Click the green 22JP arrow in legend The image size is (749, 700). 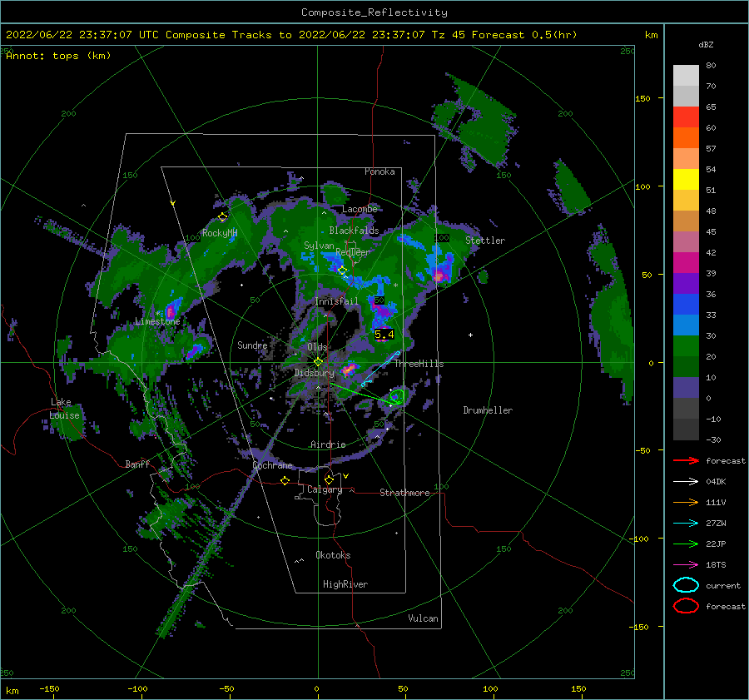tap(686, 544)
